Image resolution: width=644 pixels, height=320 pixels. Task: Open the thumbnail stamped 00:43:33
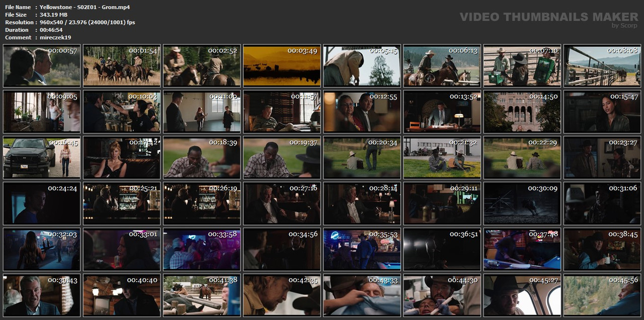(x=362, y=295)
